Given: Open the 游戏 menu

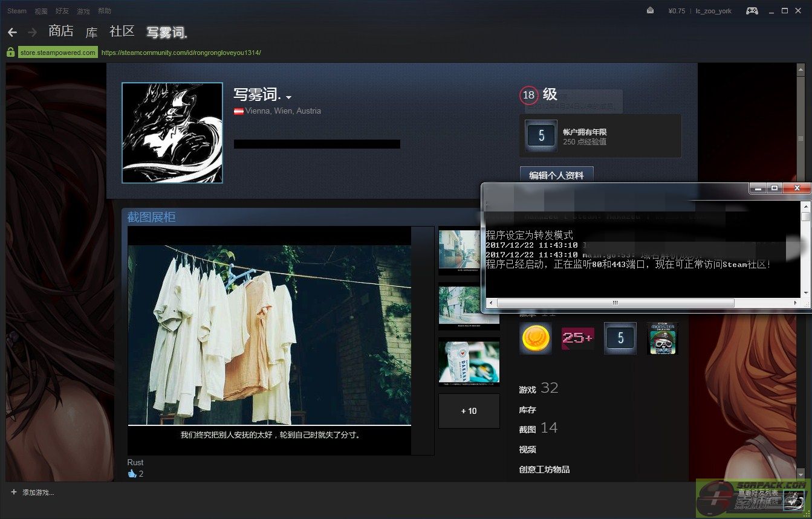Looking at the screenshot, I should [x=83, y=11].
